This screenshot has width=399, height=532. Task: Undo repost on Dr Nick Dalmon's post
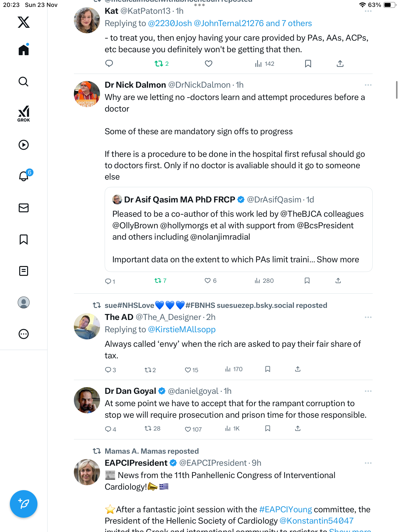158,281
